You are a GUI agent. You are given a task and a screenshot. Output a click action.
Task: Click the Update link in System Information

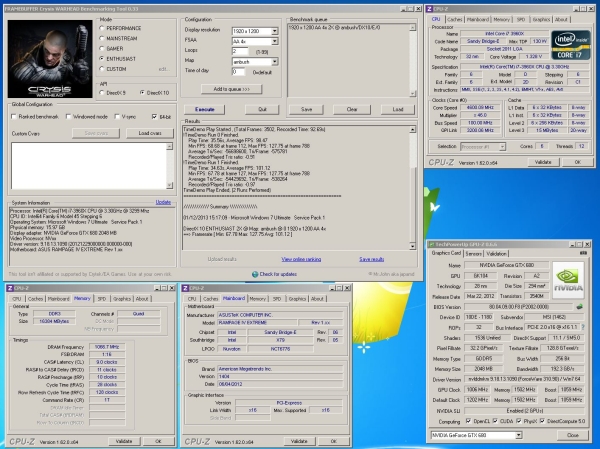coord(163,202)
